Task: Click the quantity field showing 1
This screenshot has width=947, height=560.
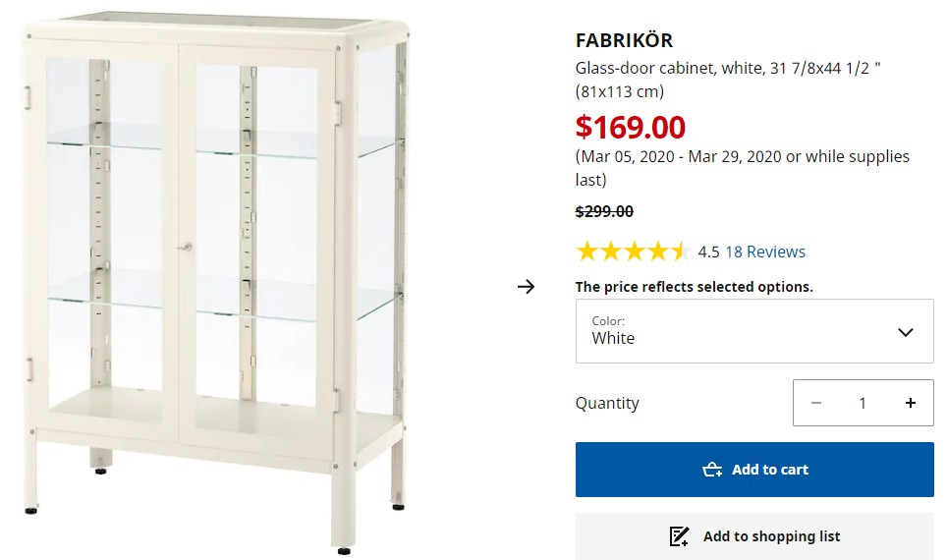Action: [x=863, y=403]
